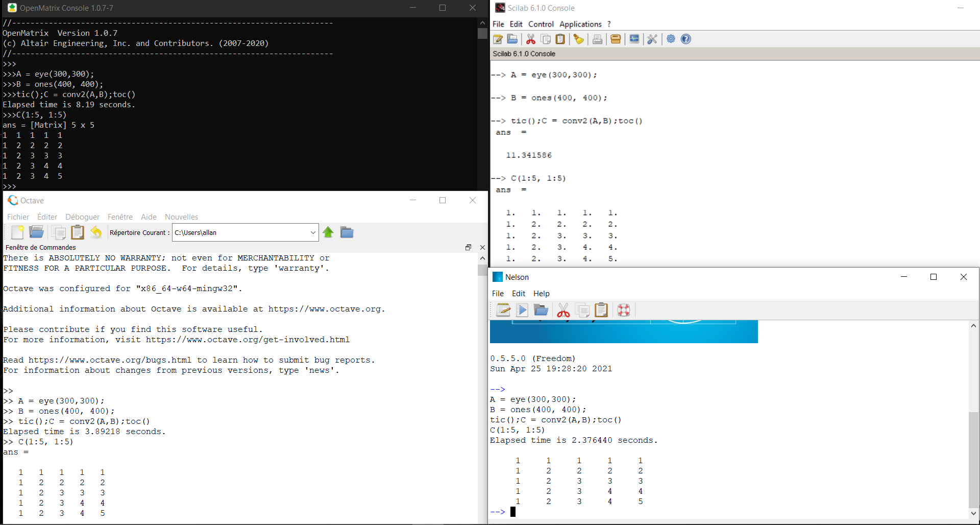
Task: Click the scissors cut icon in Nelson toolbar
Action: [x=563, y=310]
